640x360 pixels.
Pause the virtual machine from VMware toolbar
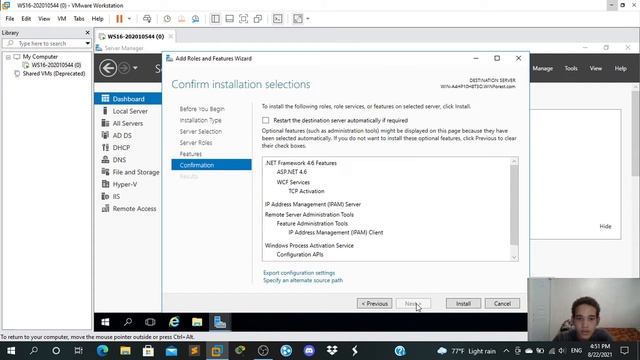tap(119, 19)
